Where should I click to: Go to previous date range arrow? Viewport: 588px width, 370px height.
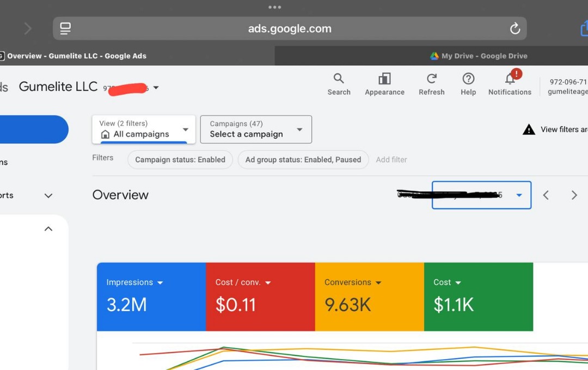coord(546,195)
